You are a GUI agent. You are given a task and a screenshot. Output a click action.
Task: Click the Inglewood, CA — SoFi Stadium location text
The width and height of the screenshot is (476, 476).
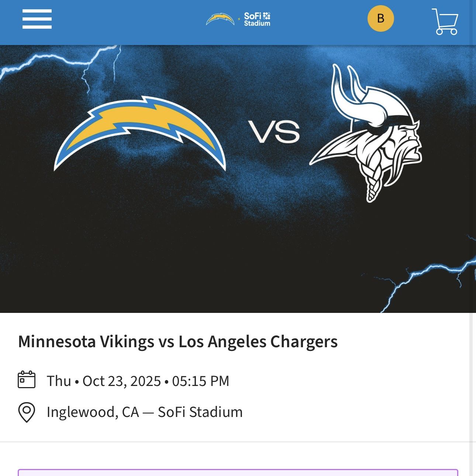[145, 412]
